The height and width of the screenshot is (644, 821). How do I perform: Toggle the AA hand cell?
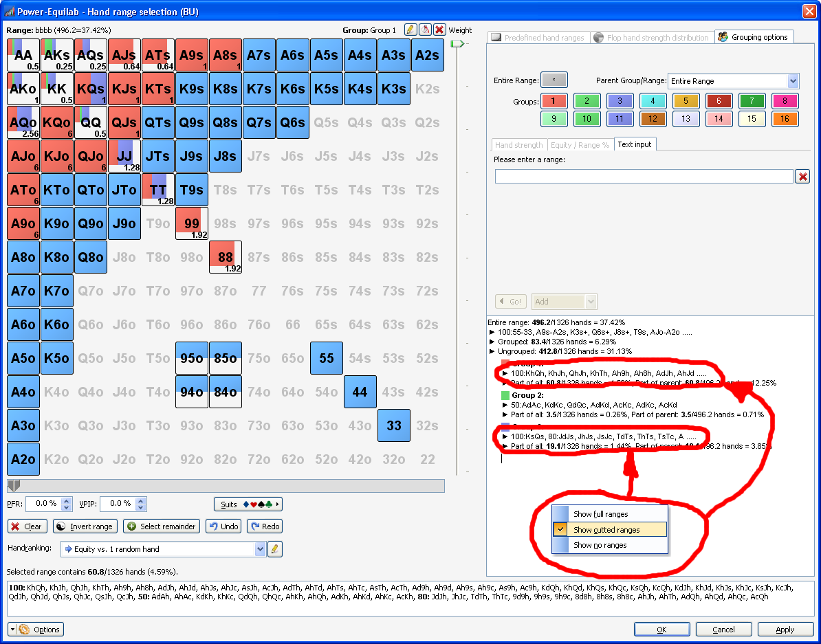tap(23, 55)
